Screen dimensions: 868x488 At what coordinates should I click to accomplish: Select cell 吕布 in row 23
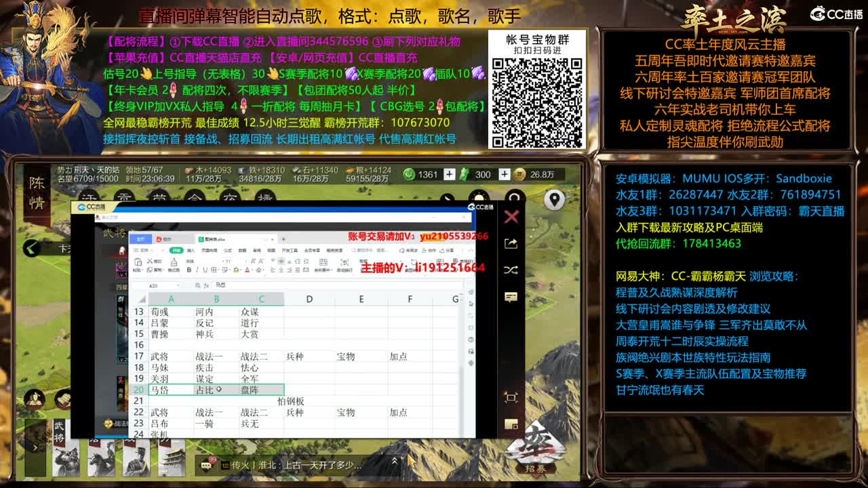171,424
